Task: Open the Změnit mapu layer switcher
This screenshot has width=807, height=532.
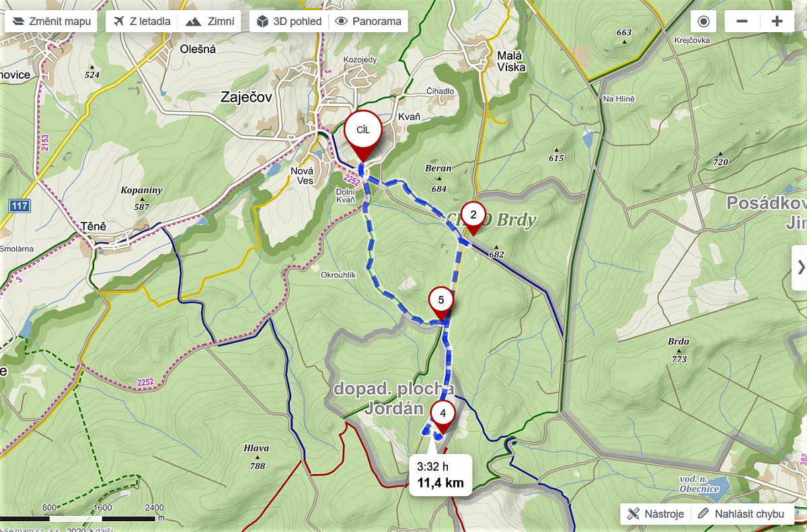Action: 51,22
